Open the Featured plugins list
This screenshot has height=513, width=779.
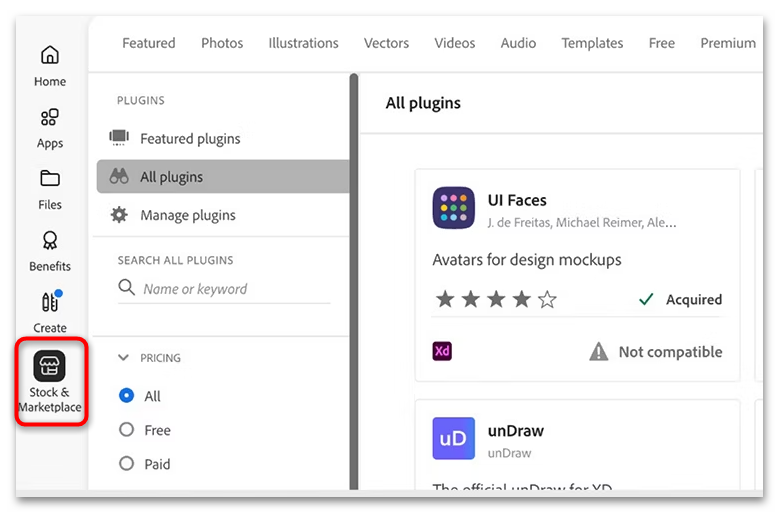(190, 139)
